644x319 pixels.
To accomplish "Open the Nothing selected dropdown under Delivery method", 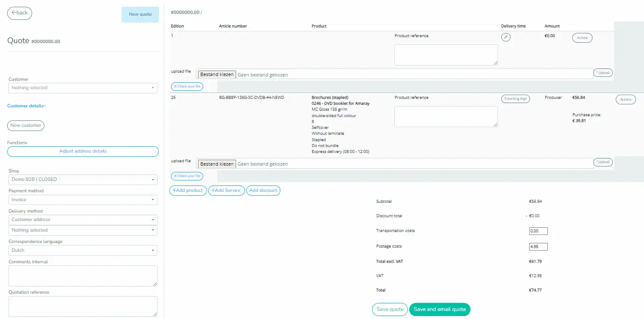I will coord(83,230).
